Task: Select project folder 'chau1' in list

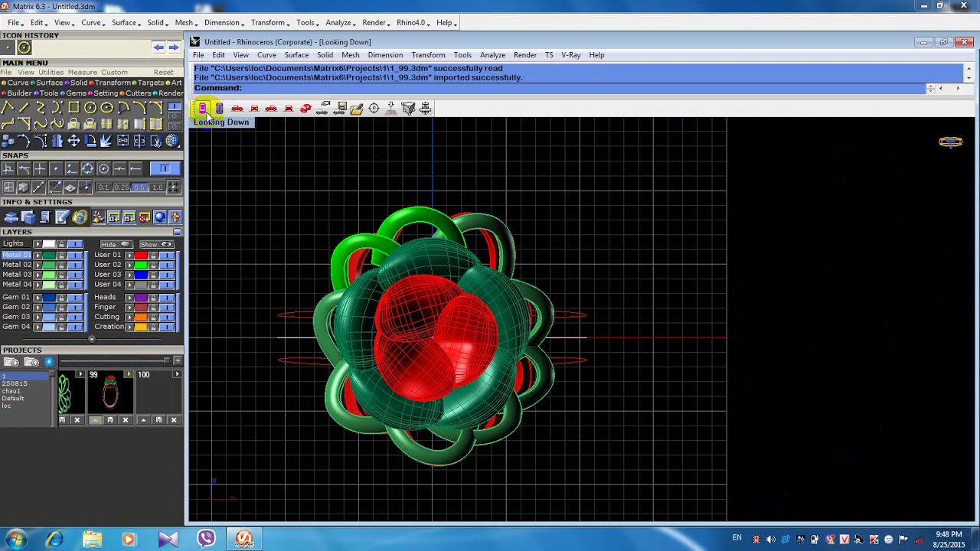Action: 11,391
